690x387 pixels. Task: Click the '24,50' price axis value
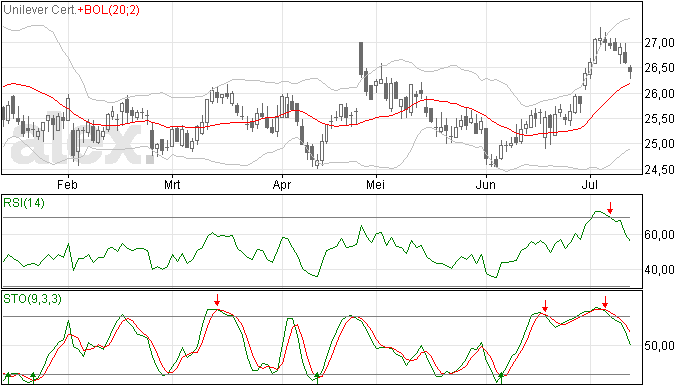coord(659,170)
